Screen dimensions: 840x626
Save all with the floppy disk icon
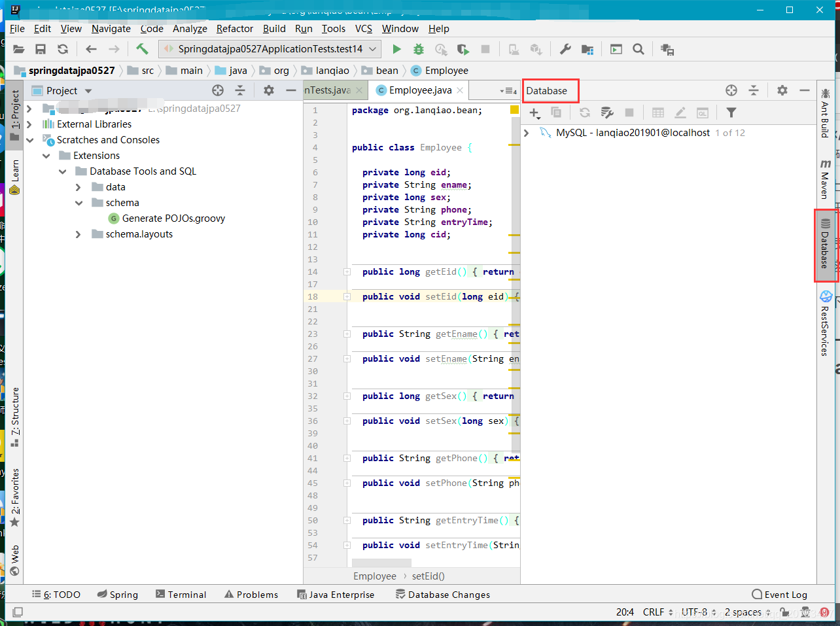[41, 49]
